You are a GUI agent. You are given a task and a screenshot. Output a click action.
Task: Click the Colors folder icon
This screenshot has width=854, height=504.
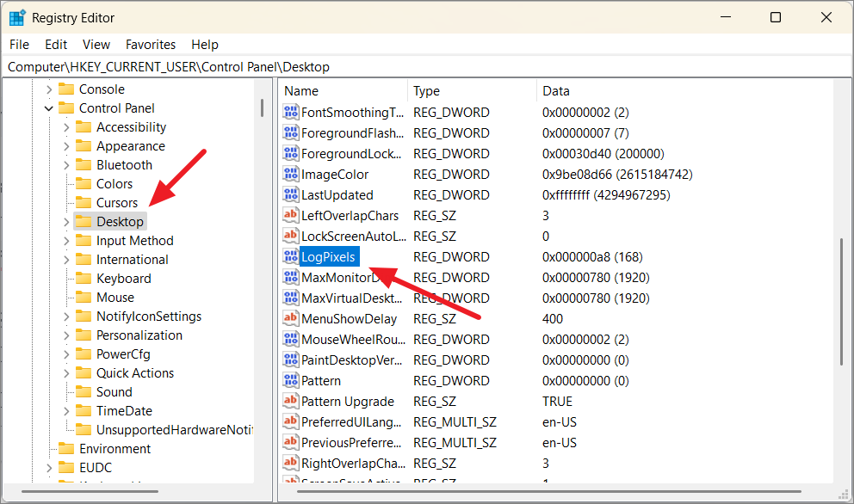[84, 183]
